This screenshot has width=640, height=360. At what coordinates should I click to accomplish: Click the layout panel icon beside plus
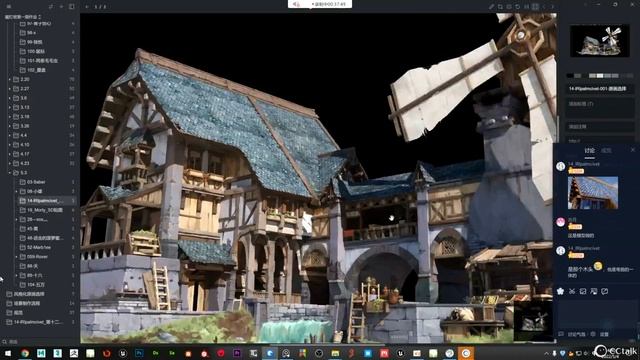click(x=71, y=7)
